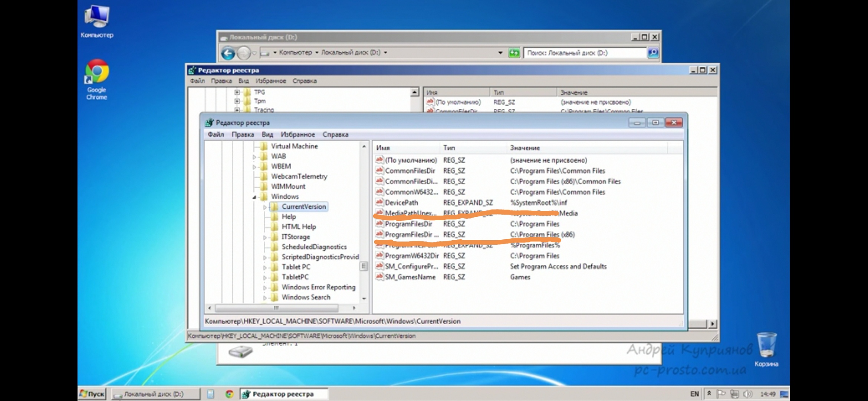Select the ProgramW6432Dir value icon
This screenshot has width=868, height=401.
click(379, 255)
